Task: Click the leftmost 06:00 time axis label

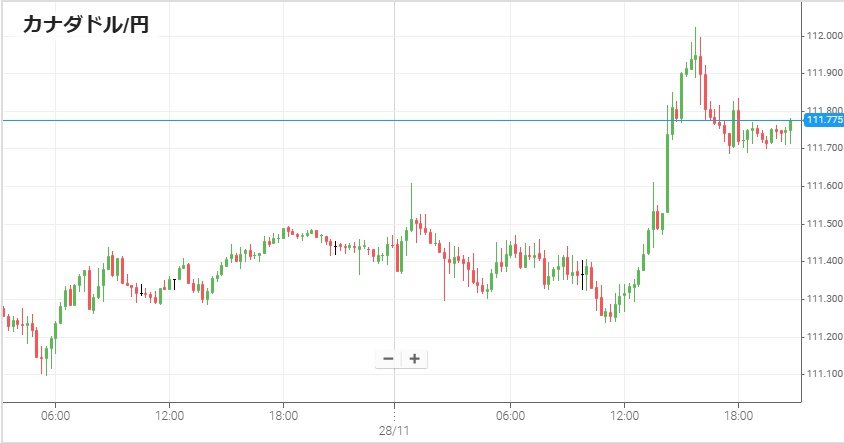Action: click(x=55, y=413)
